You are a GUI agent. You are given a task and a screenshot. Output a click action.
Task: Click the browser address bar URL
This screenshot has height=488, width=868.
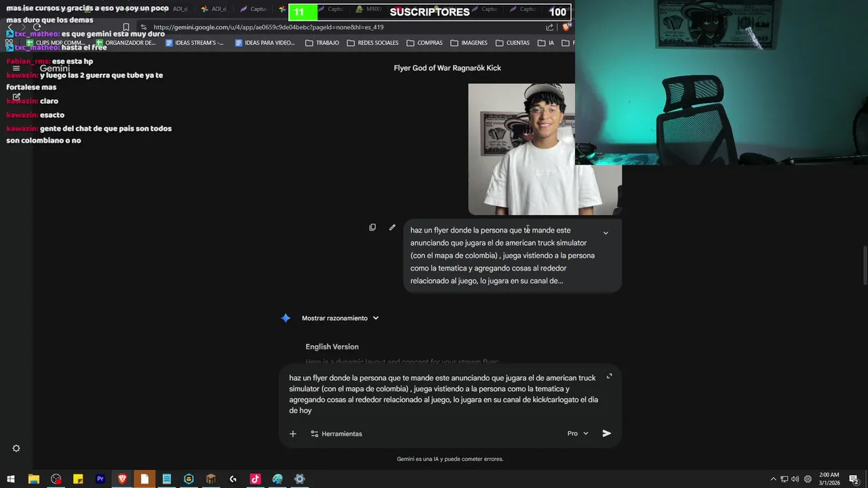[269, 27]
